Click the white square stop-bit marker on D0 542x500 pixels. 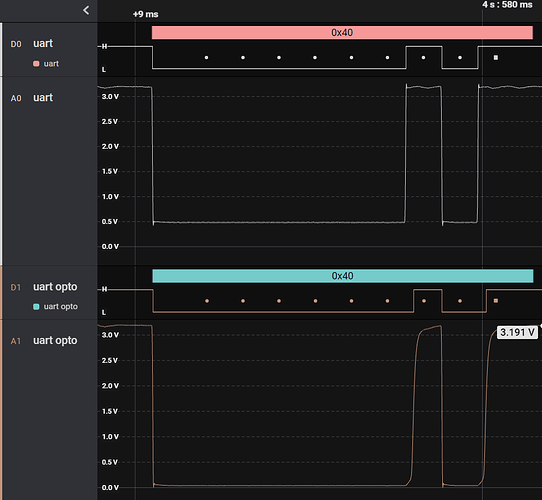[496, 58]
